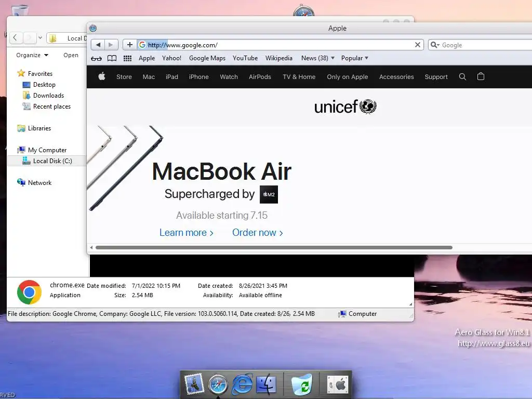
Task: Click the search magnifier in Google search box
Action: [x=434, y=45]
